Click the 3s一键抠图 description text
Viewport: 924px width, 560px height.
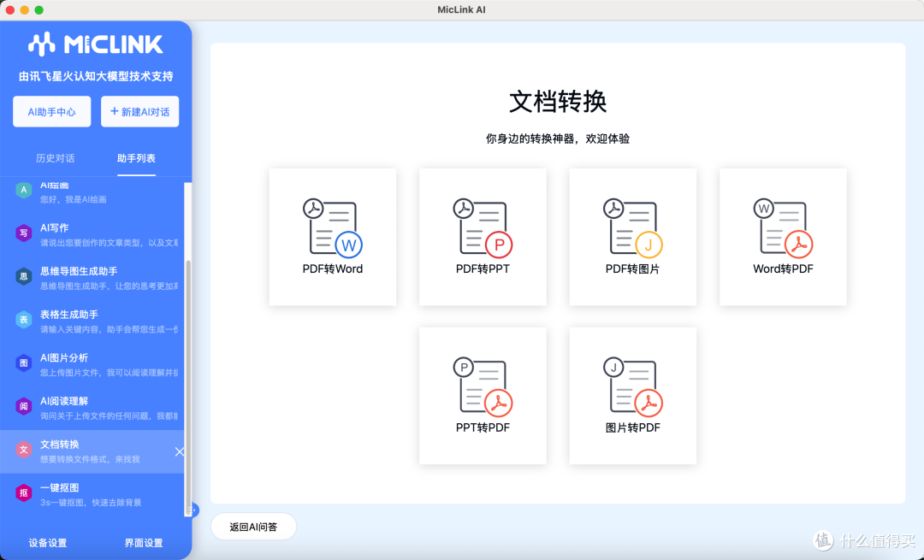pyautogui.click(x=91, y=503)
